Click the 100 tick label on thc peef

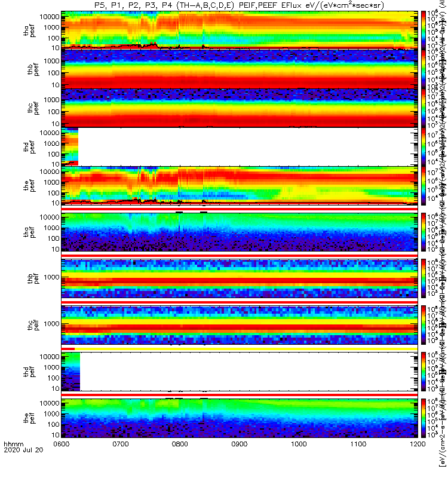[53, 112]
